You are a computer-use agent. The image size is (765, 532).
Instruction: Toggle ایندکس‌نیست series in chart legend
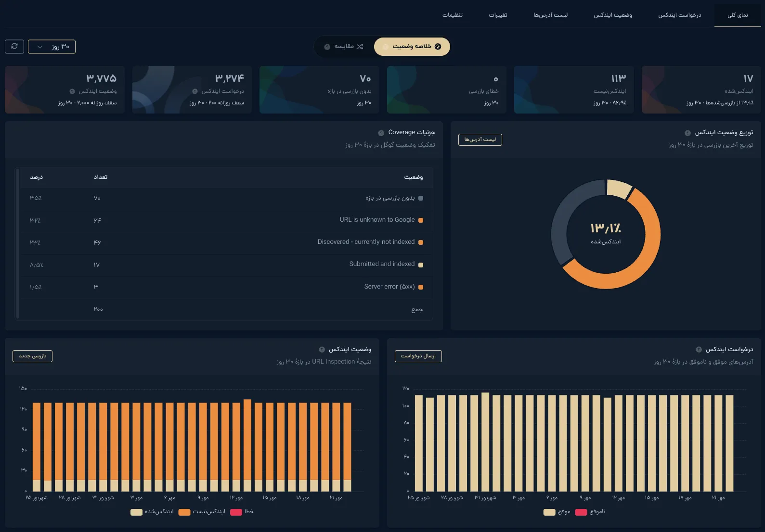(x=202, y=512)
